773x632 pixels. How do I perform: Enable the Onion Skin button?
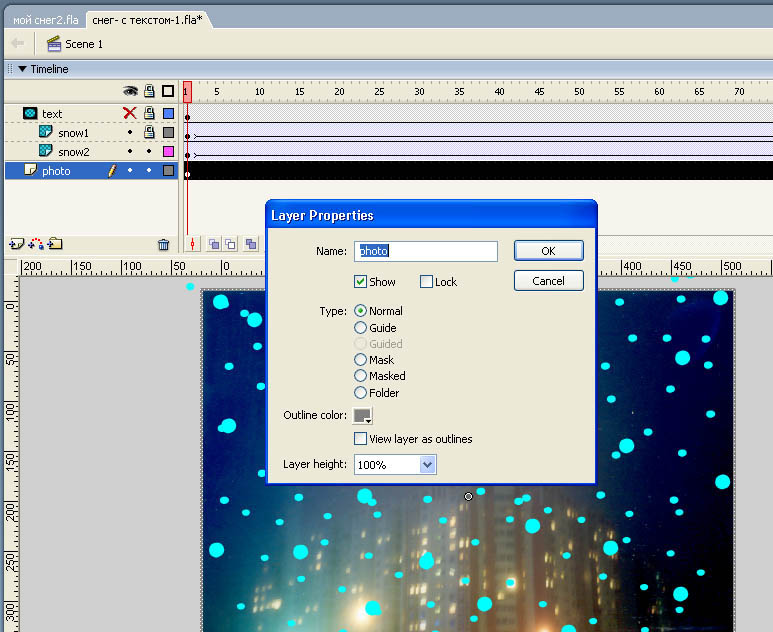coord(214,243)
